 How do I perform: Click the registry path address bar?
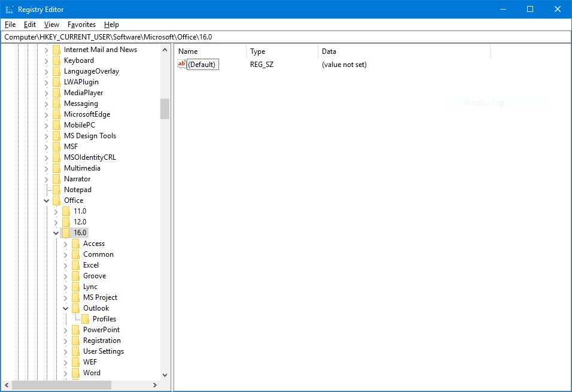tap(286, 37)
